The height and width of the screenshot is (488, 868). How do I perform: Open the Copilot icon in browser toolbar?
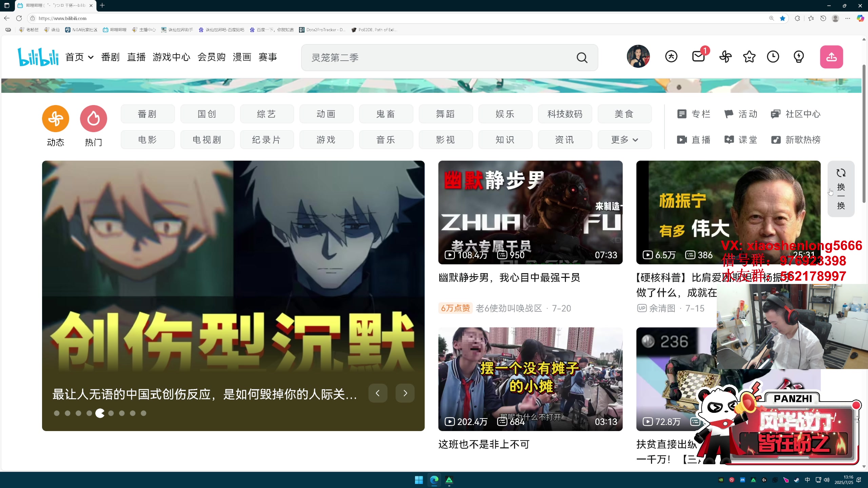pos(860,18)
